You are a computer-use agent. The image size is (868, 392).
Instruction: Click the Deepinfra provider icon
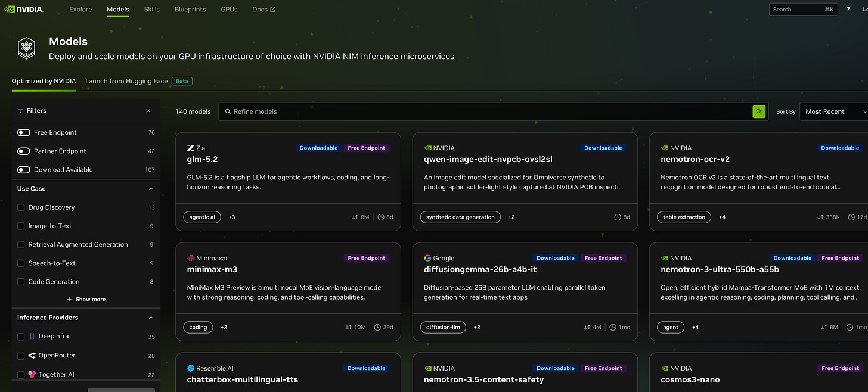32,336
